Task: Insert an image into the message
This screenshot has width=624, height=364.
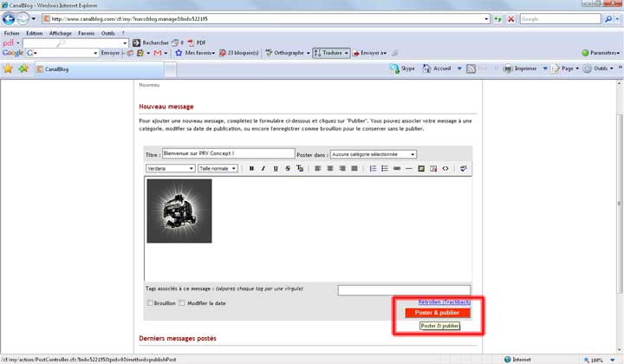Action: click(x=421, y=169)
